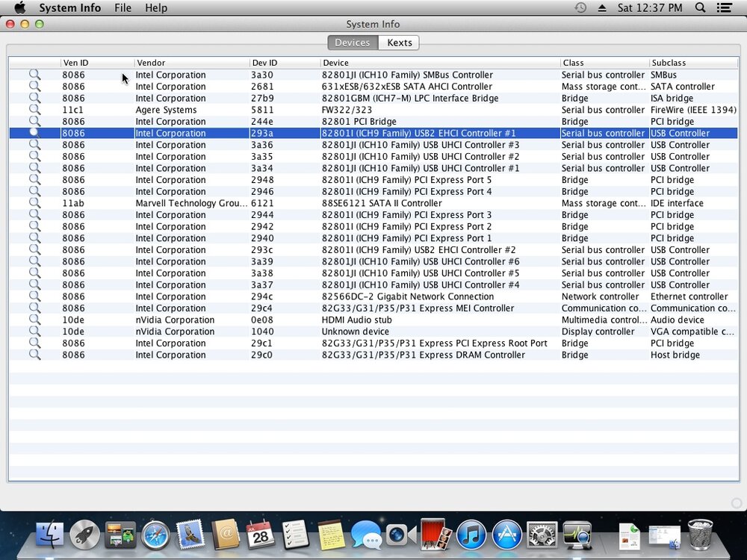Click the Dev ID column header
Image resolution: width=747 pixels, height=560 pixels.
(284, 63)
